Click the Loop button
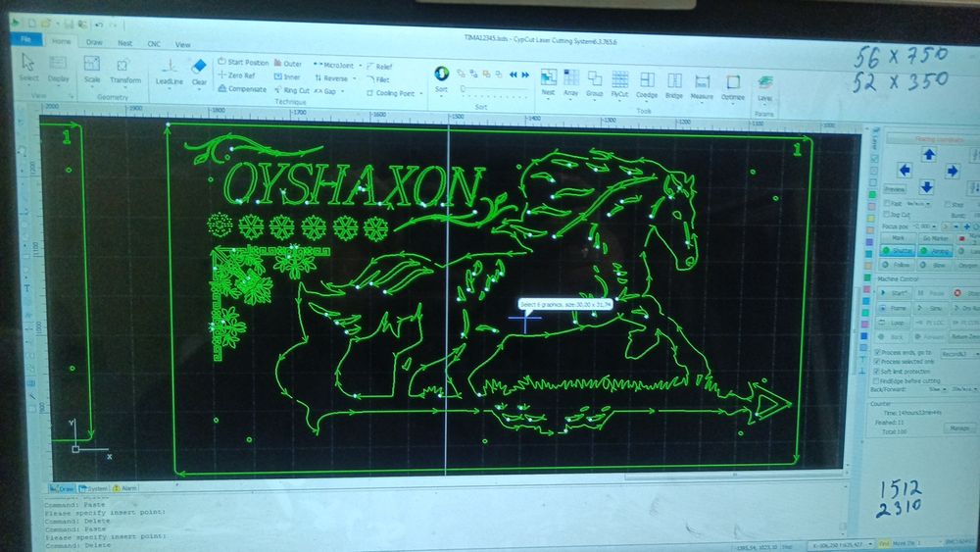Image resolution: width=980 pixels, height=552 pixels. [895, 323]
